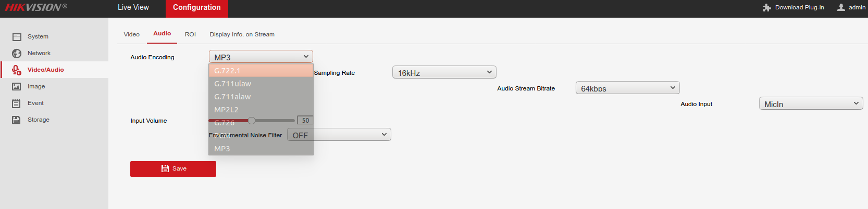Switch to the Video tab

coord(131,34)
